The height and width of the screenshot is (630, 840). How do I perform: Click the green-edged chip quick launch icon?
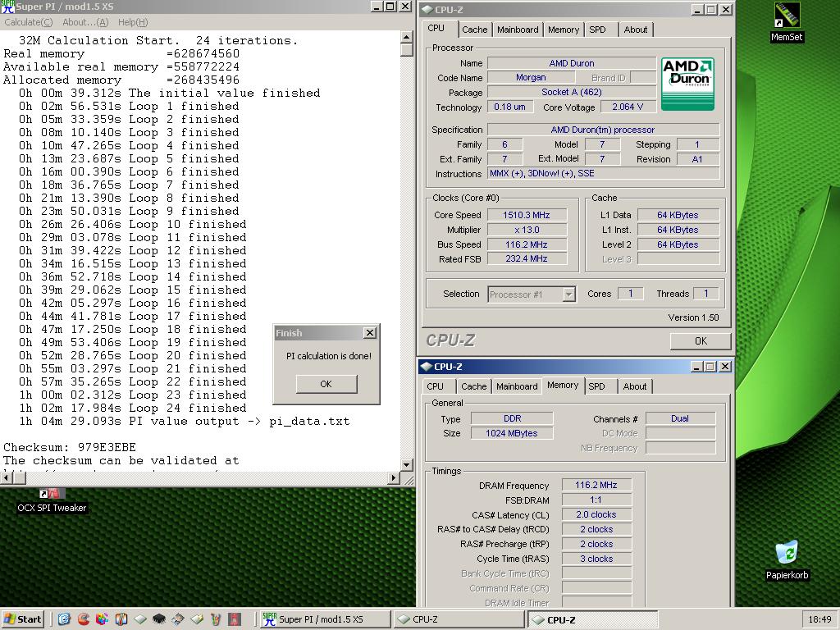coord(197,619)
